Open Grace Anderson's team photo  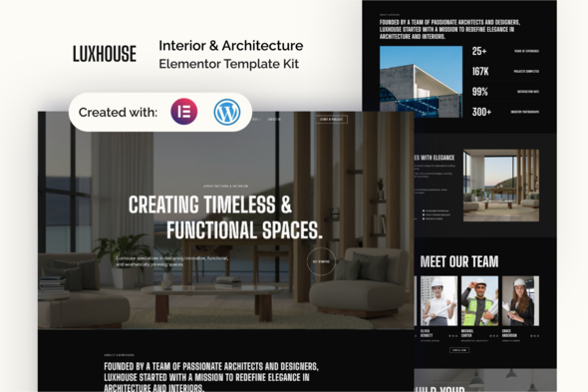pyautogui.click(x=520, y=301)
